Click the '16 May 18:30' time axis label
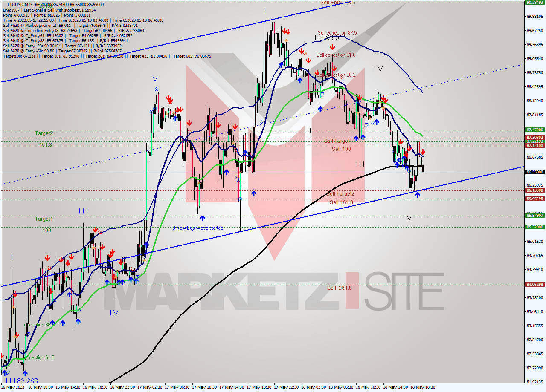The width and height of the screenshot is (546, 392). (96, 387)
